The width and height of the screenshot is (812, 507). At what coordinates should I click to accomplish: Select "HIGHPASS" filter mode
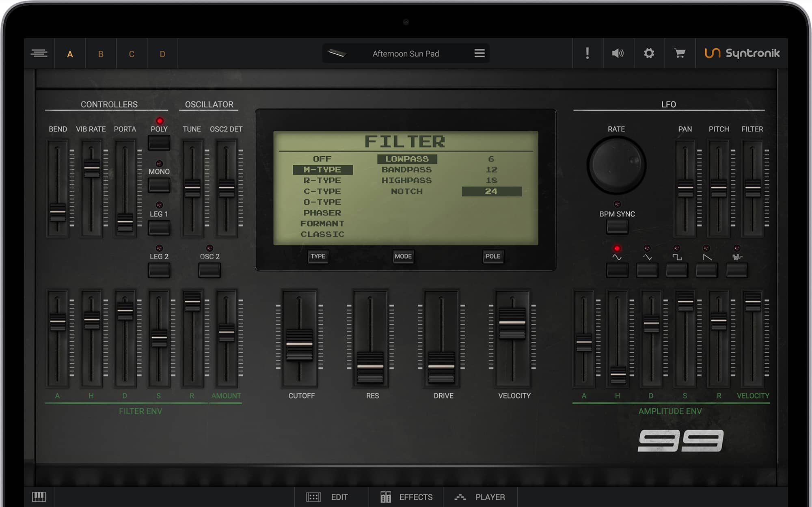coord(407,180)
